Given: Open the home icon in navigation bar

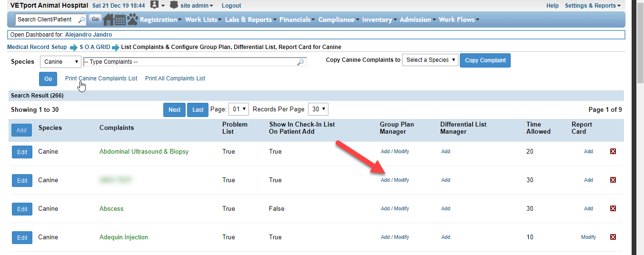Looking at the screenshot, I should click(x=109, y=20).
